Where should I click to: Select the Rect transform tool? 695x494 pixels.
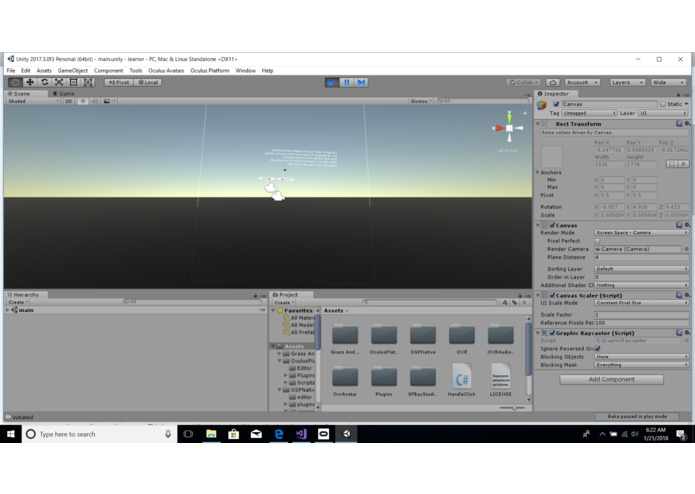click(x=74, y=82)
